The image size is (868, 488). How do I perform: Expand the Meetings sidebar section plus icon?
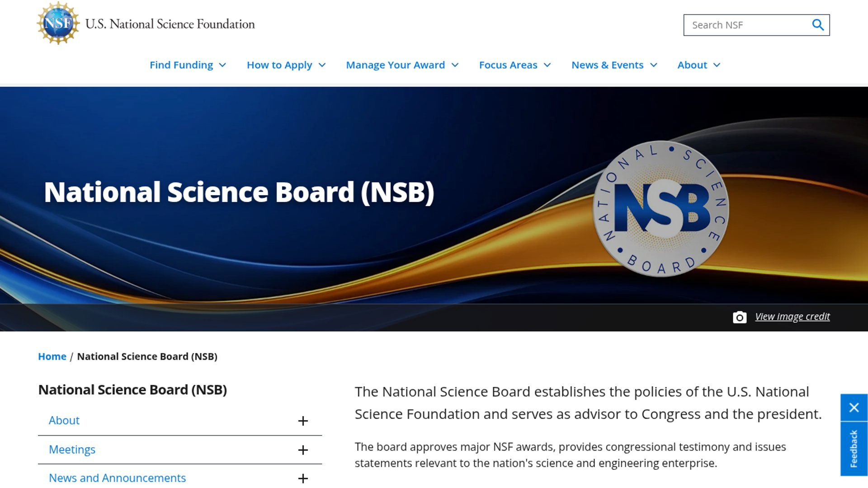click(303, 450)
